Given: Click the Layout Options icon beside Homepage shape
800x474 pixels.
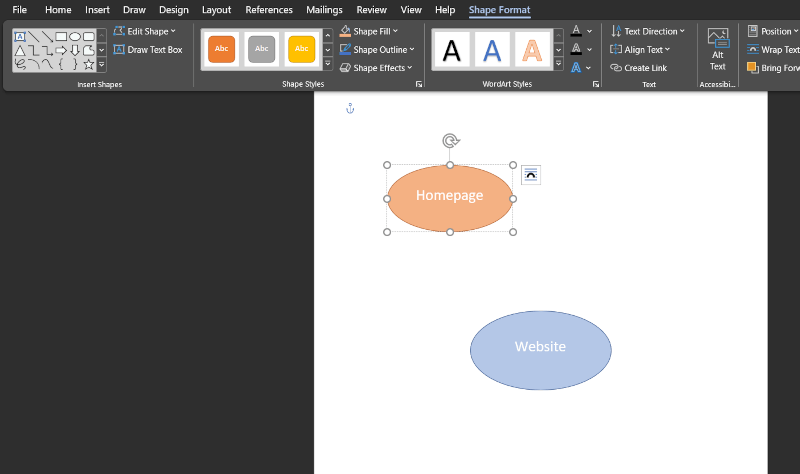Looking at the screenshot, I should click(531, 176).
